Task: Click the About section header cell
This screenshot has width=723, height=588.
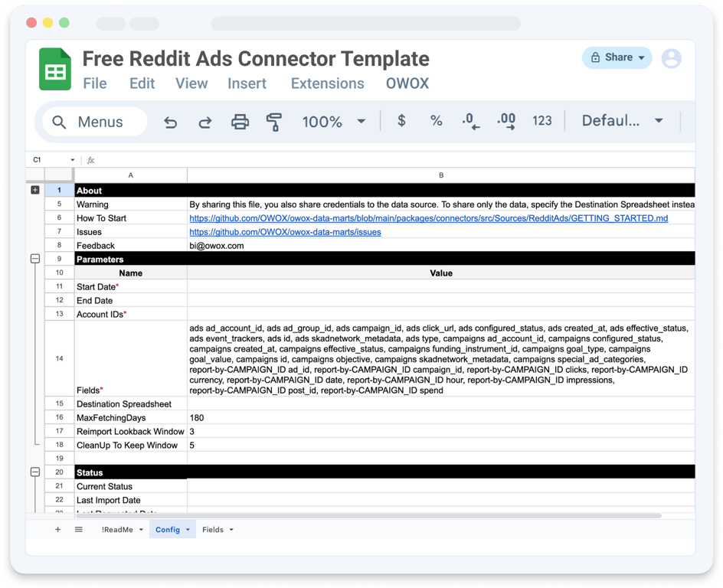Action: coord(131,191)
